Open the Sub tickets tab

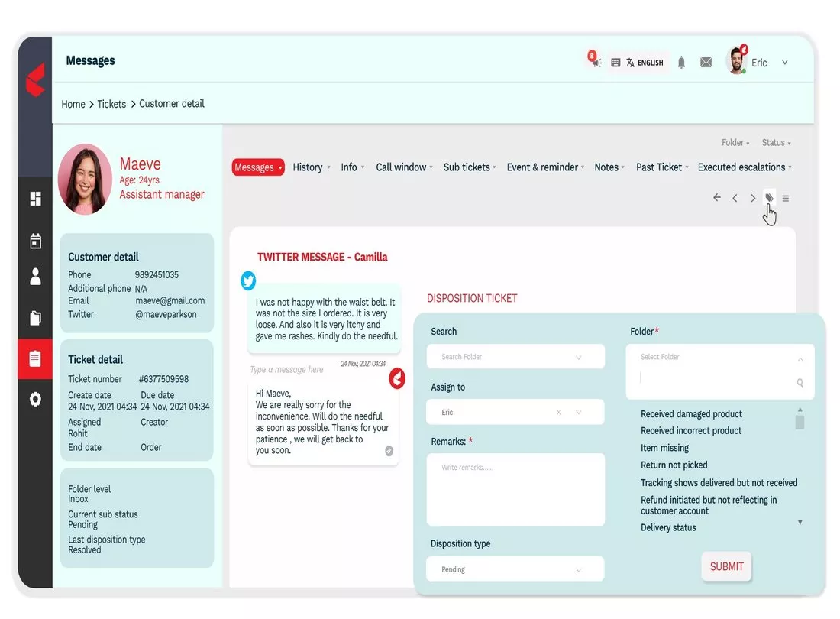[x=467, y=167]
